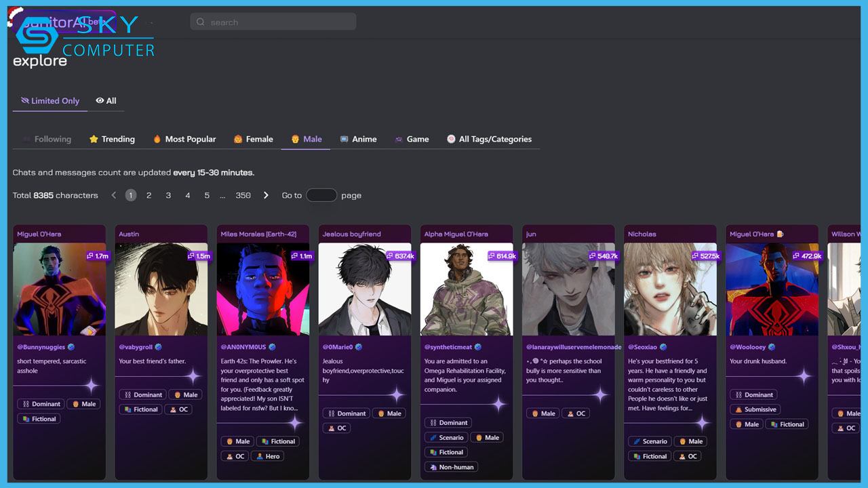
Task: Toggle the All visibility filter
Action: tap(106, 101)
